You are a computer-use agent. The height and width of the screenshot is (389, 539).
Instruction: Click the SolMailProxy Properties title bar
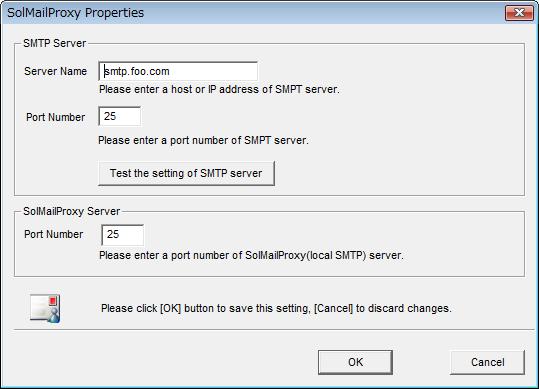click(x=253, y=13)
